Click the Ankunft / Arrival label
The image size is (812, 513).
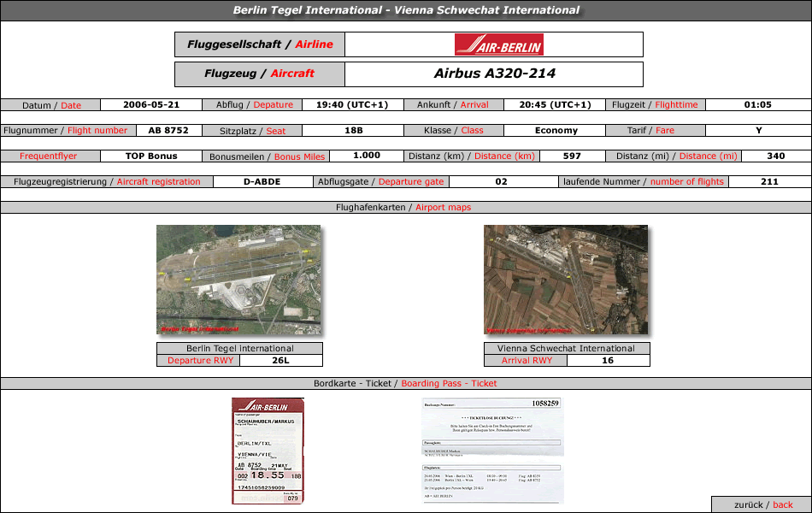tap(454, 104)
